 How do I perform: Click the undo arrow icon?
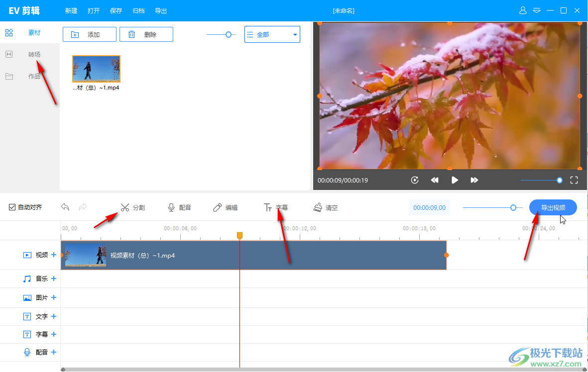(65, 207)
